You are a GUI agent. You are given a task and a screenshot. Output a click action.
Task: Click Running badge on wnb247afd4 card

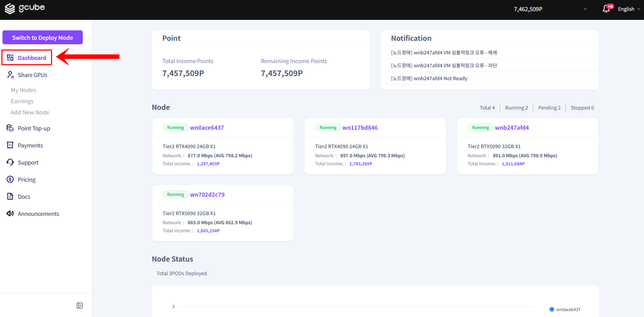[480, 128]
